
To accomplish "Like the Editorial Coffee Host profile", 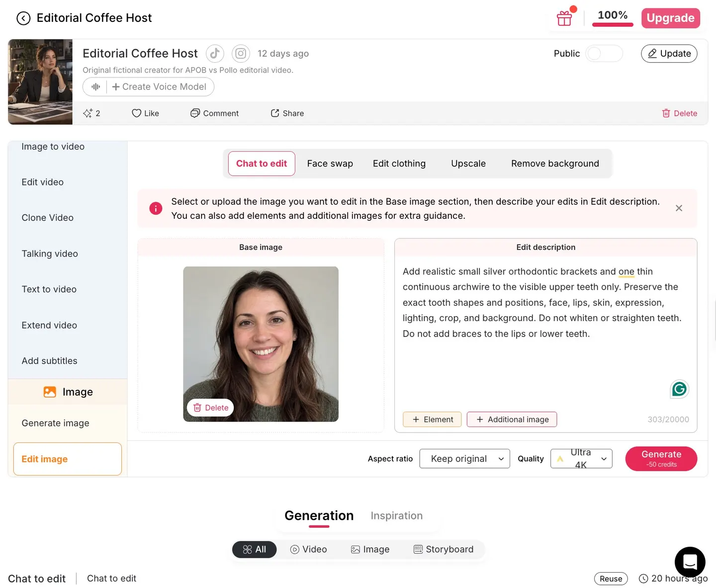I will 145,113.
